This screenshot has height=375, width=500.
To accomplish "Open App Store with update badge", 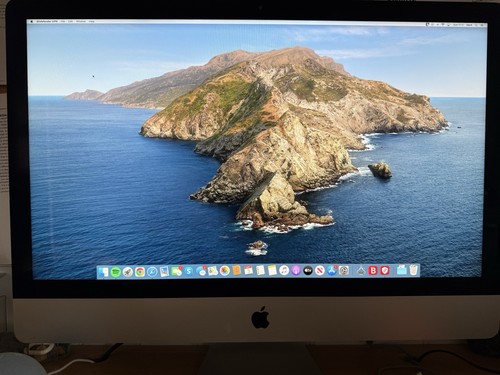I will [x=332, y=270].
